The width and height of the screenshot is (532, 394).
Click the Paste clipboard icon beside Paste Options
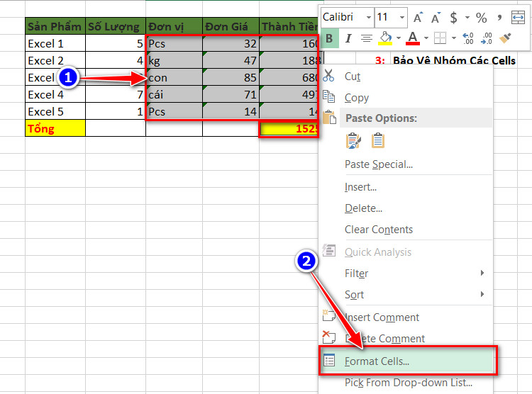(329, 118)
